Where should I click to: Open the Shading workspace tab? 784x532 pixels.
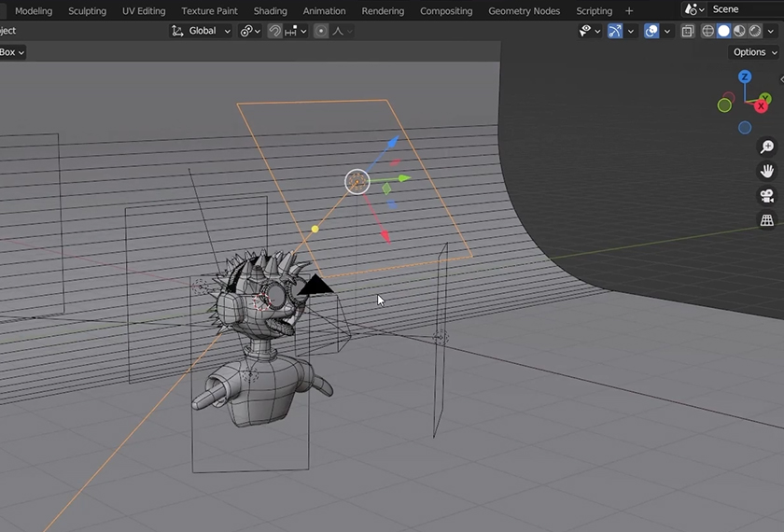tap(271, 11)
